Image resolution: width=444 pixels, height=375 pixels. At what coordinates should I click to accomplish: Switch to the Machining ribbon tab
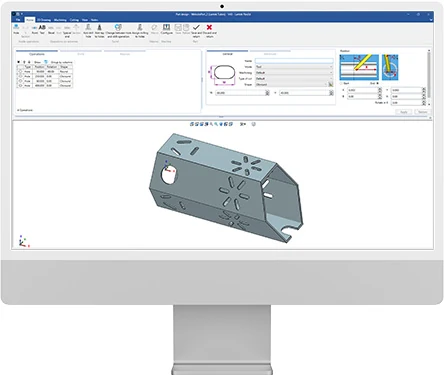pyautogui.click(x=60, y=20)
